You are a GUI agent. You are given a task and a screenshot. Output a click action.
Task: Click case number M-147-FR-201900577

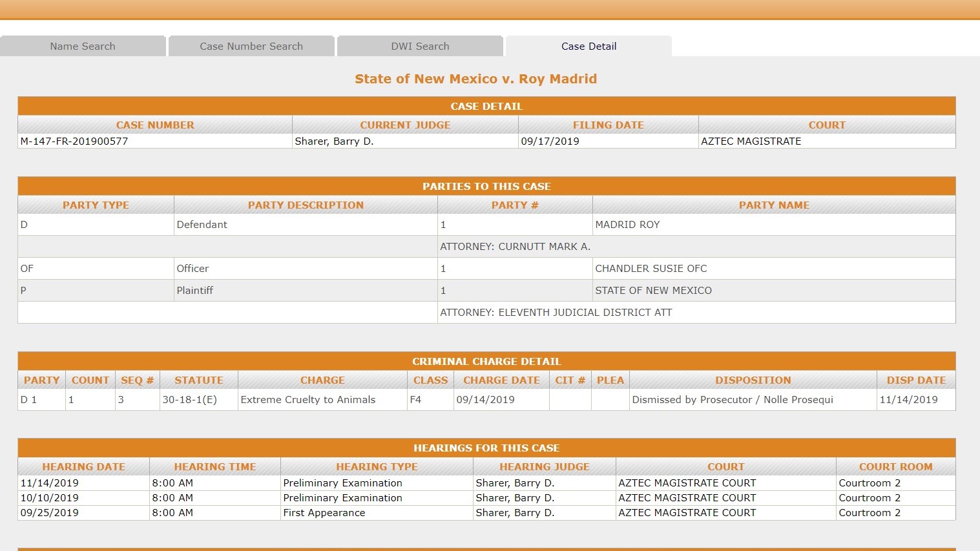(74, 141)
